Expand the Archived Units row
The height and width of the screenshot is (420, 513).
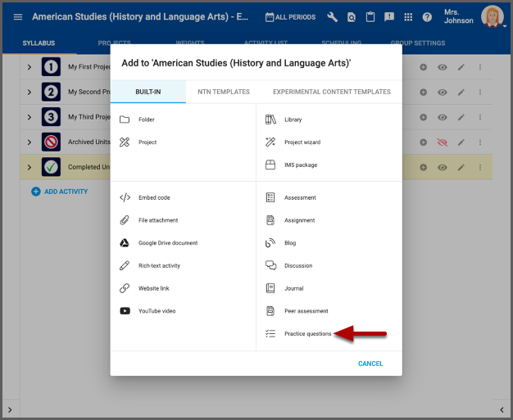29,142
